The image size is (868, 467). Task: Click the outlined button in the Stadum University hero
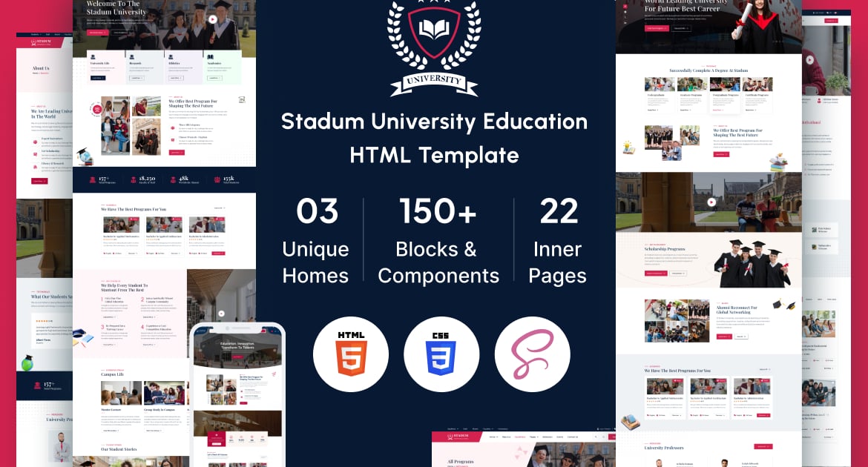tap(121, 33)
